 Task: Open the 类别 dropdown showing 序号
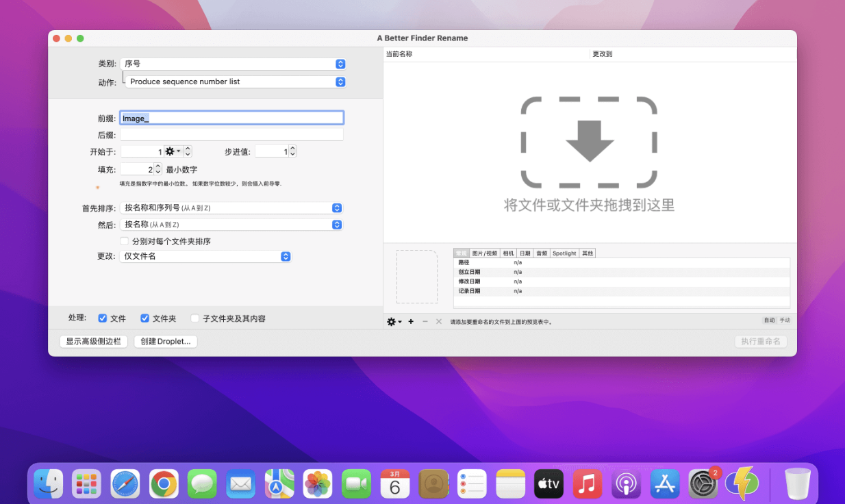(233, 64)
